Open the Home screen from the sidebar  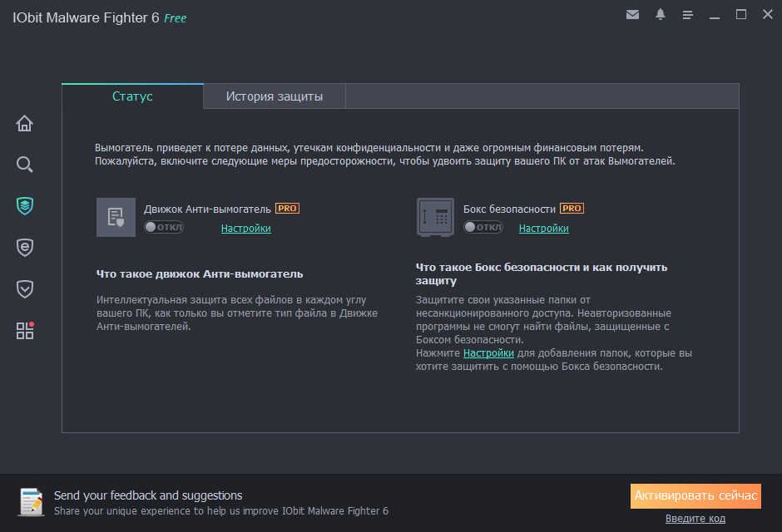pyautogui.click(x=25, y=122)
